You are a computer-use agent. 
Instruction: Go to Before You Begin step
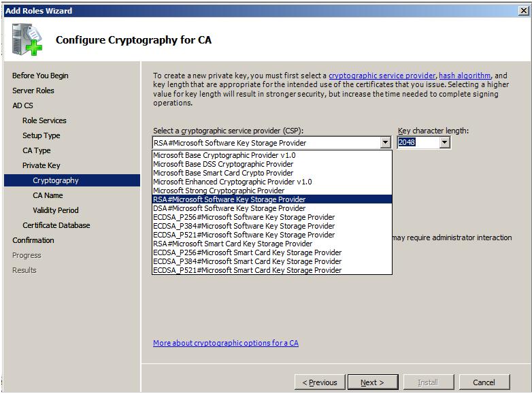(40, 76)
